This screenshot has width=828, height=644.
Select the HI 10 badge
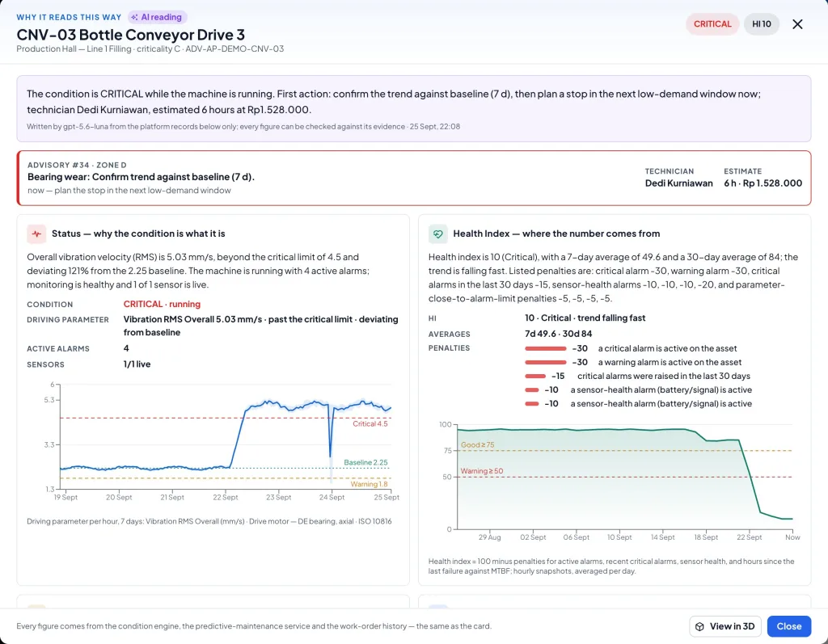pos(762,24)
